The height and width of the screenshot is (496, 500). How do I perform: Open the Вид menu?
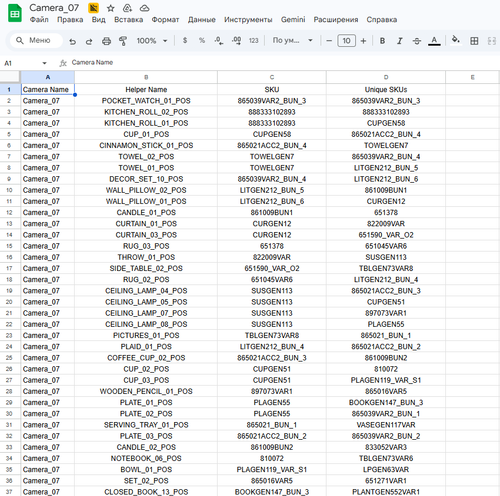99,20
